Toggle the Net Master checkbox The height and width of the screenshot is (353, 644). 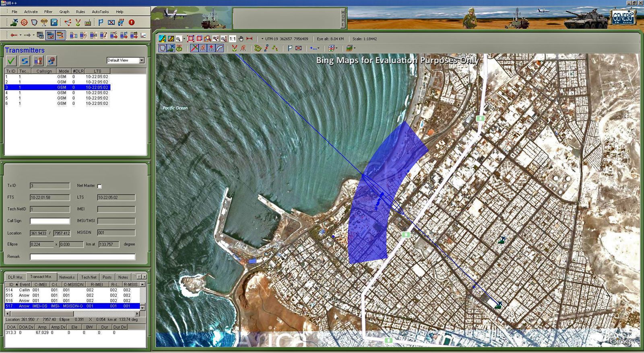[x=100, y=186]
